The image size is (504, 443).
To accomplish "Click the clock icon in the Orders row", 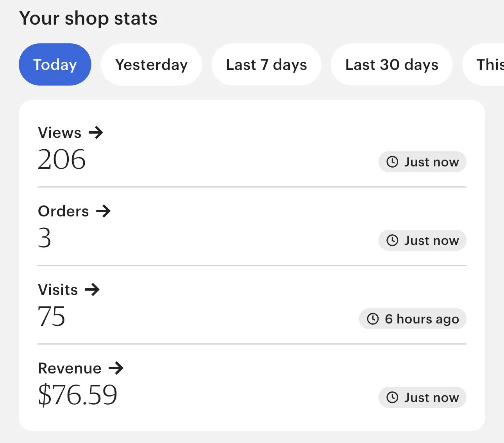I will pyautogui.click(x=392, y=240).
